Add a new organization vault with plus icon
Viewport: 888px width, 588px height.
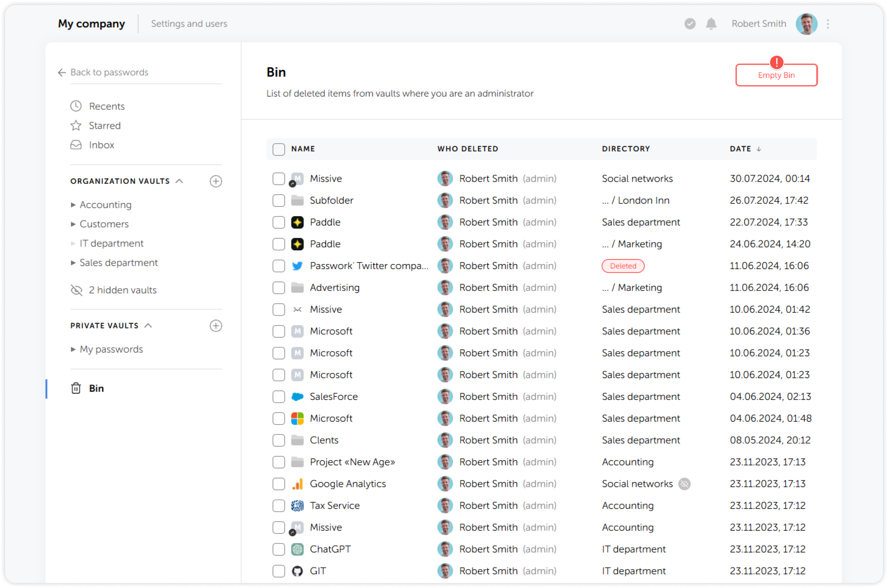pos(216,181)
